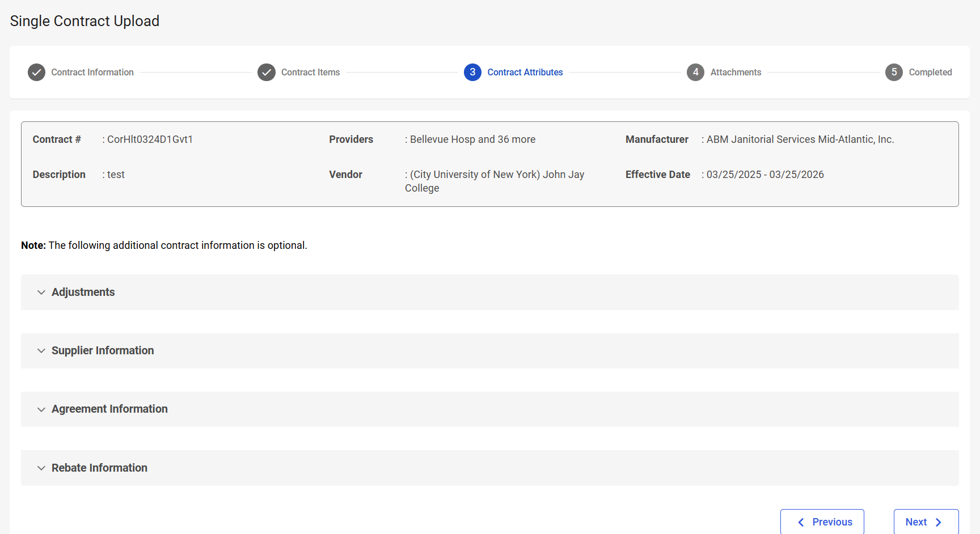Click the Contract Information checkmark step icon

coord(36,73)
